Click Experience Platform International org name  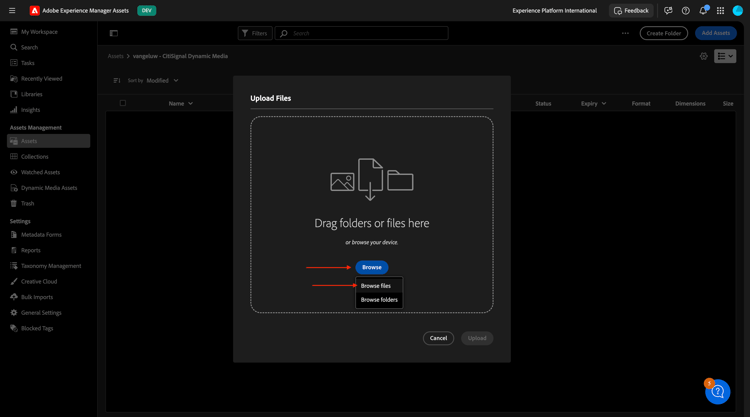[x=554, y=11]
